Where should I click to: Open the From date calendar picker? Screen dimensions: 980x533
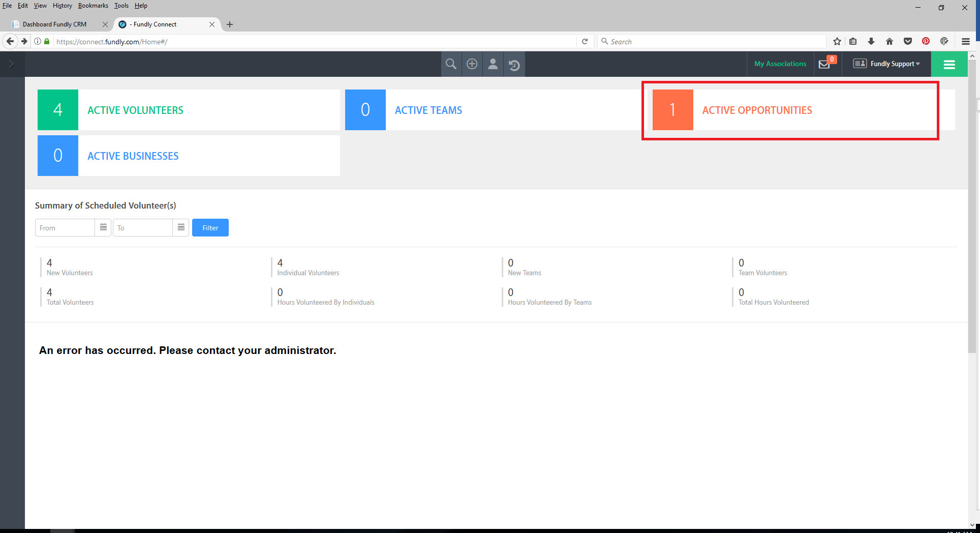[x=103, y=228]
